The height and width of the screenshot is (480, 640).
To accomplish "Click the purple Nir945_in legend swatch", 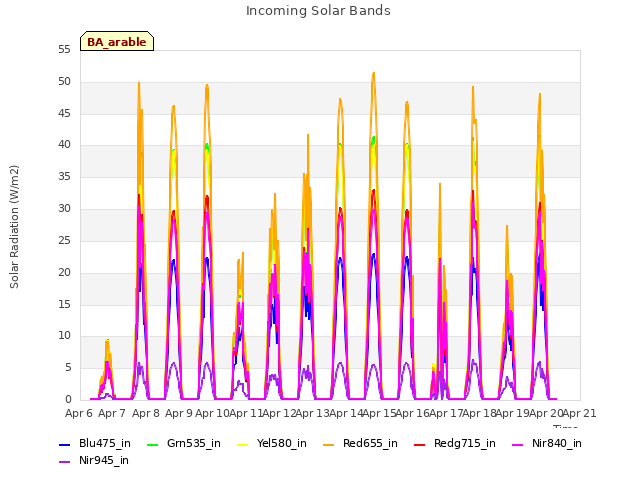I will click(64, 462).
